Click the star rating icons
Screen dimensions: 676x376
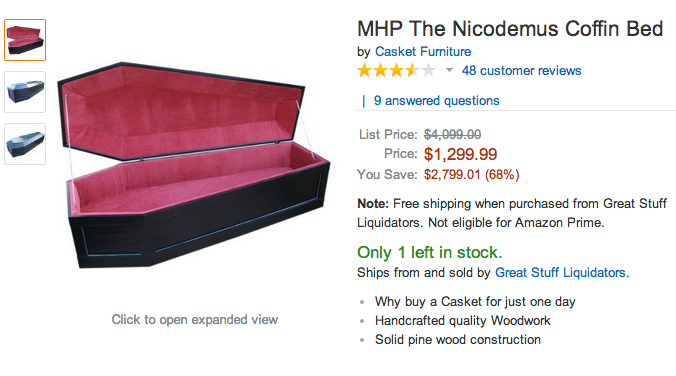397,70
